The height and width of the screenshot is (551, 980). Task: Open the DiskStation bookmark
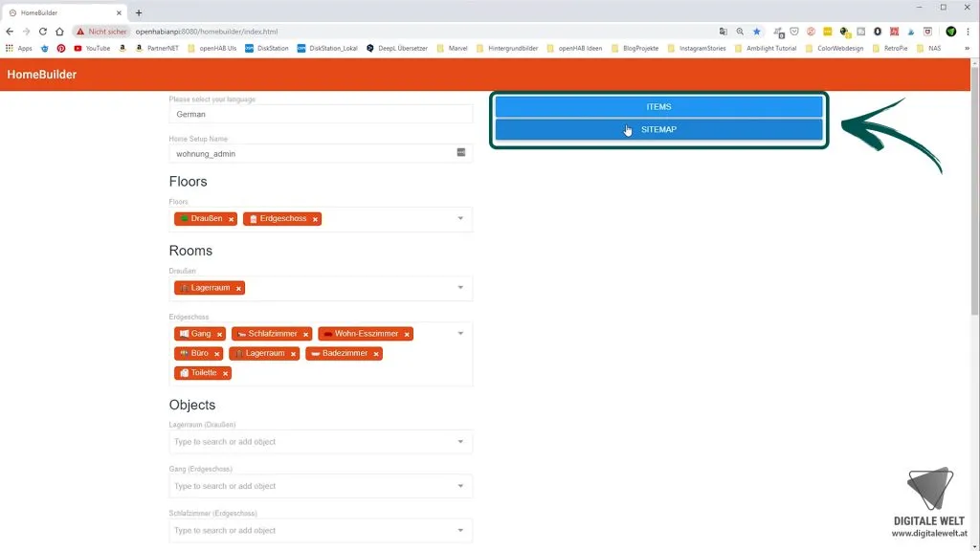click(x=267, y=48)
